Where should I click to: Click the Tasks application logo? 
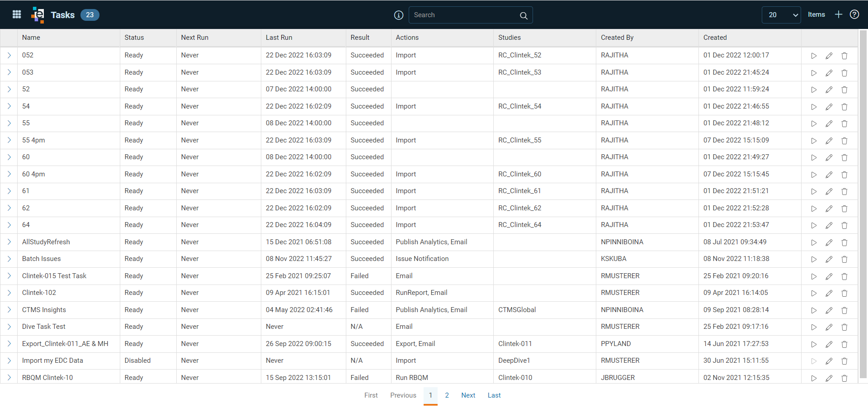coord(38,15)
